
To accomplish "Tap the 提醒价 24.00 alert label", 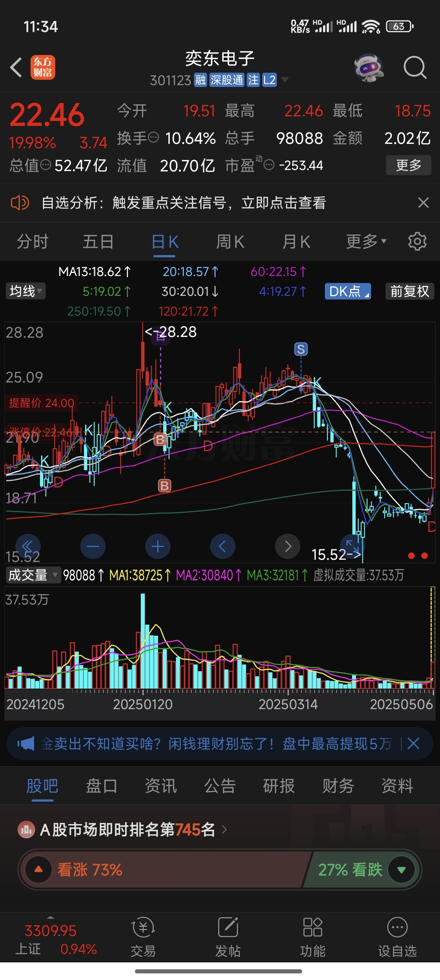I will (x=42, y=403).
